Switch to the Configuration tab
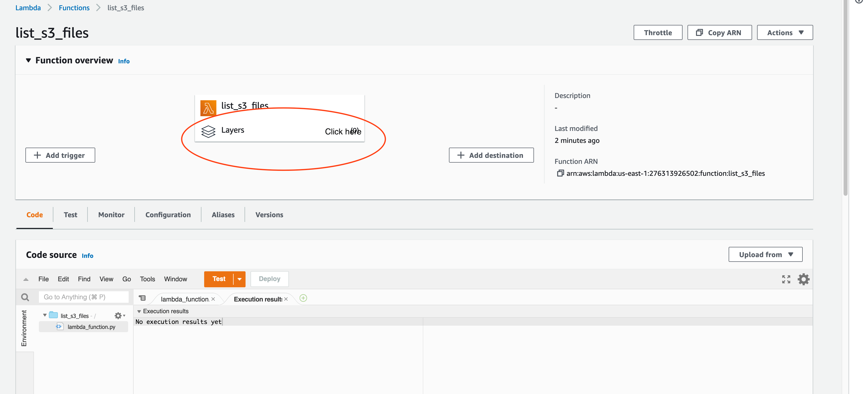This screenshot has width=868, height=394. pos(168,215)
